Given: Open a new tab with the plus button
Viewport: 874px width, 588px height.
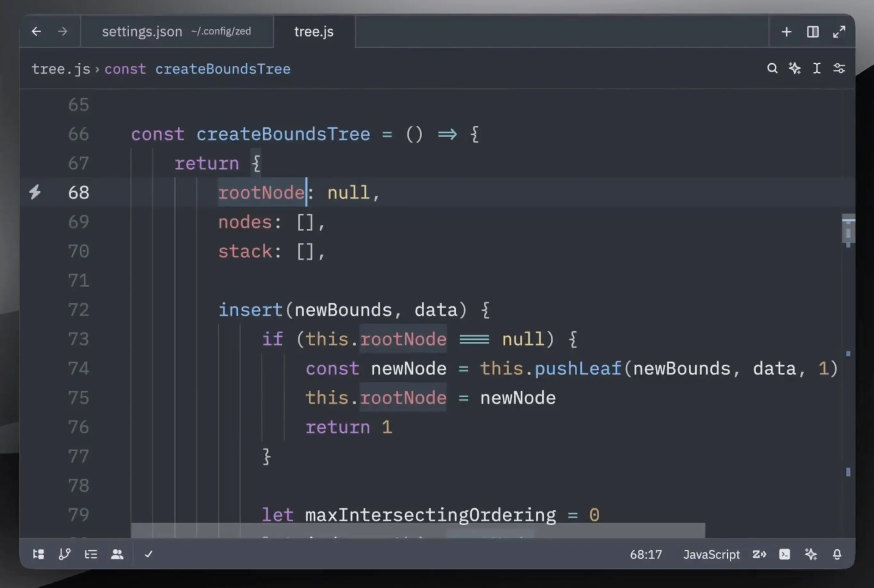Looking at the screenshot, I should point(786,31).
